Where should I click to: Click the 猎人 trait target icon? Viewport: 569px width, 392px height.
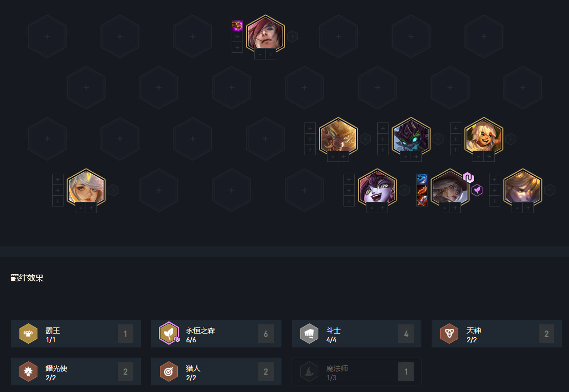pos(169,372)
